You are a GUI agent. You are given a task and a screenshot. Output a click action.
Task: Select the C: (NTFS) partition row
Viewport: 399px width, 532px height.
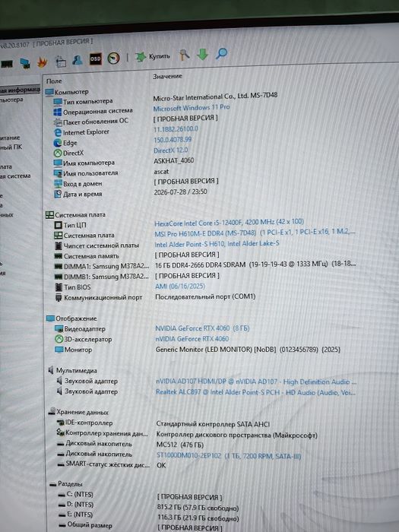tap(76, 494)
